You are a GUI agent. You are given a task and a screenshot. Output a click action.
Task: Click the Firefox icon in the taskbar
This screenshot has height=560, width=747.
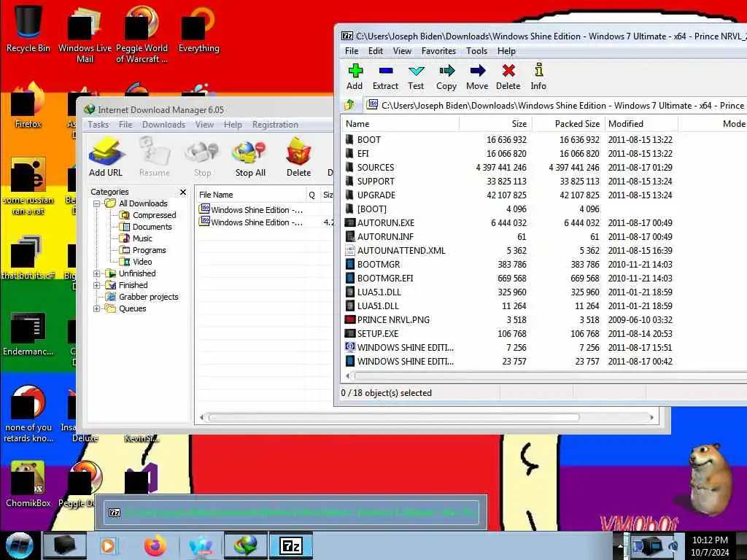click(155, 545)
